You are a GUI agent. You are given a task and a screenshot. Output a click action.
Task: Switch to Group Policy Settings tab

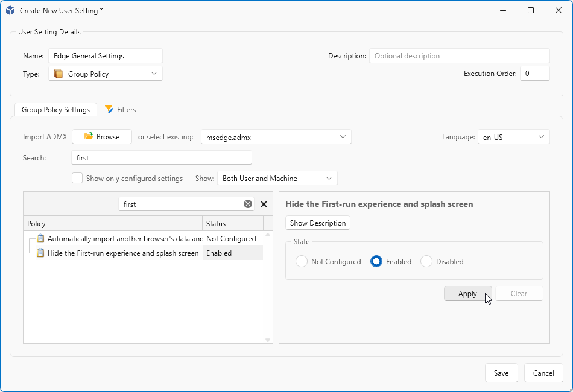pos(55,110)
